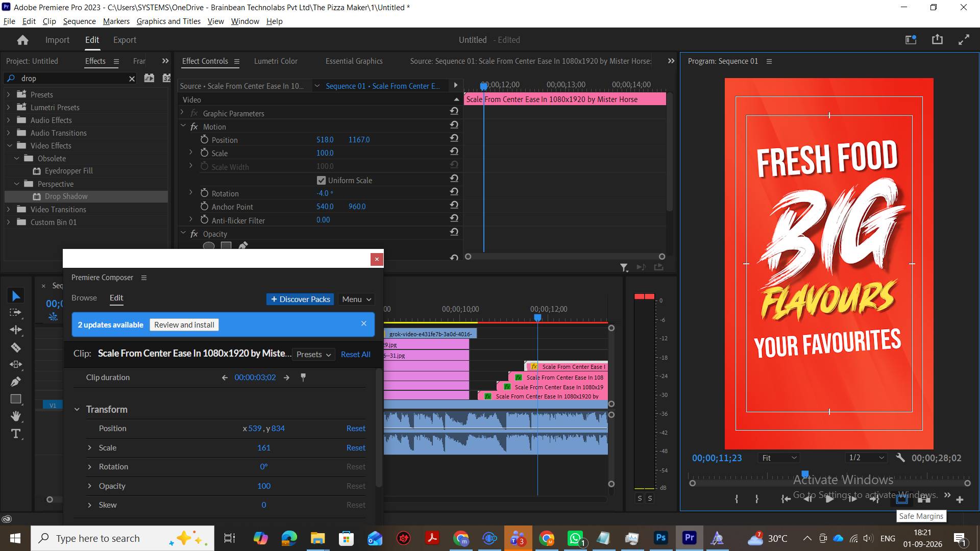The width and height of the screenshot is (980, 551).
Task: Toggle the Rotation stopwatch animation
Action: click(204, 193)
